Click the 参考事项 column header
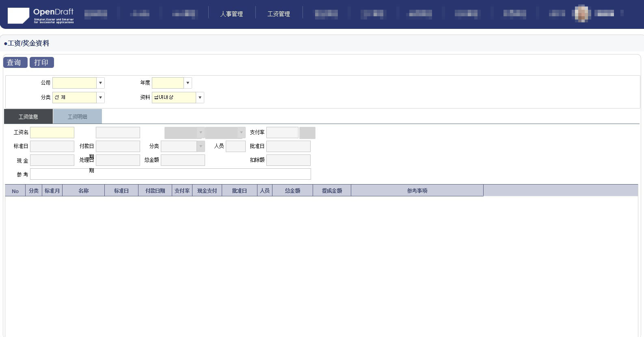The width and height of the screenshot is (644, 337). click(417, 191)
